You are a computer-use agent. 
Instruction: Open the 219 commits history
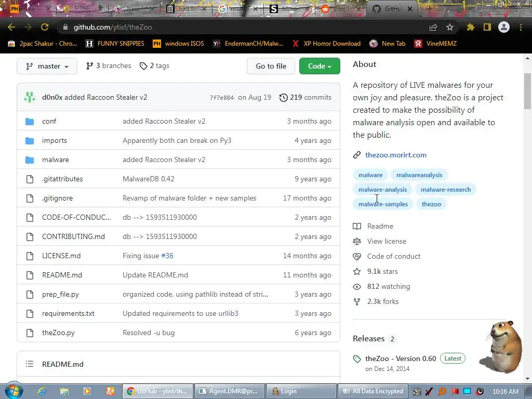[305, 97]
